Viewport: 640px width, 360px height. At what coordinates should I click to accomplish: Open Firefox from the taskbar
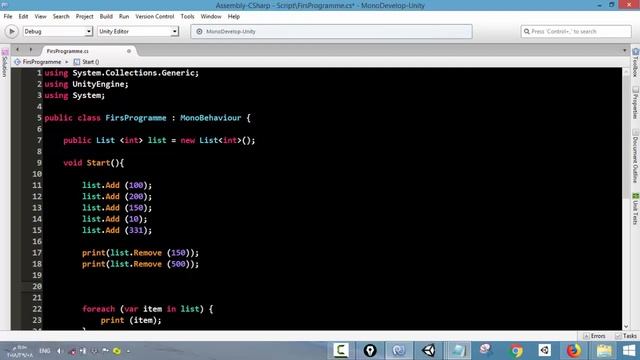coord(574,350)
